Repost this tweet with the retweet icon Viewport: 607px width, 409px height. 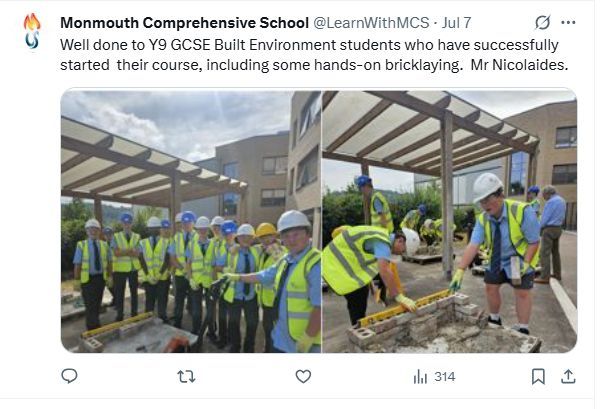coord(186,376)
